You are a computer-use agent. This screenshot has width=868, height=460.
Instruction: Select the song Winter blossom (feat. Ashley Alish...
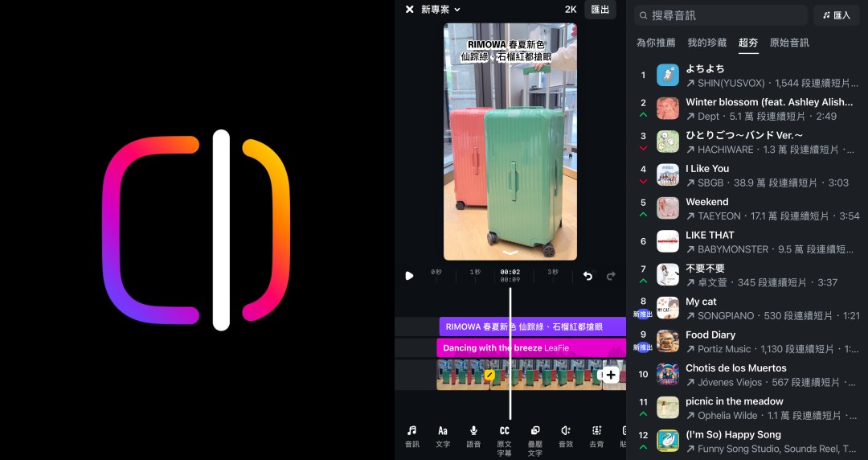[x=769, y=102]
